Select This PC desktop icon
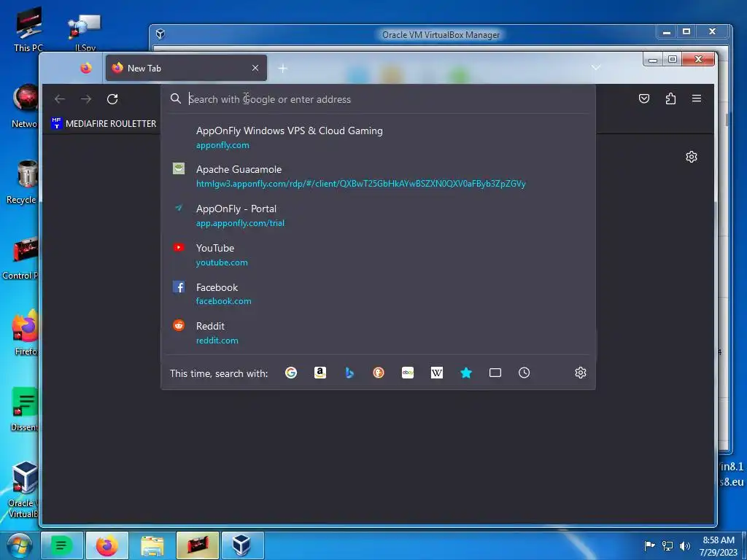Screen dimensions: 747x560 28,29
